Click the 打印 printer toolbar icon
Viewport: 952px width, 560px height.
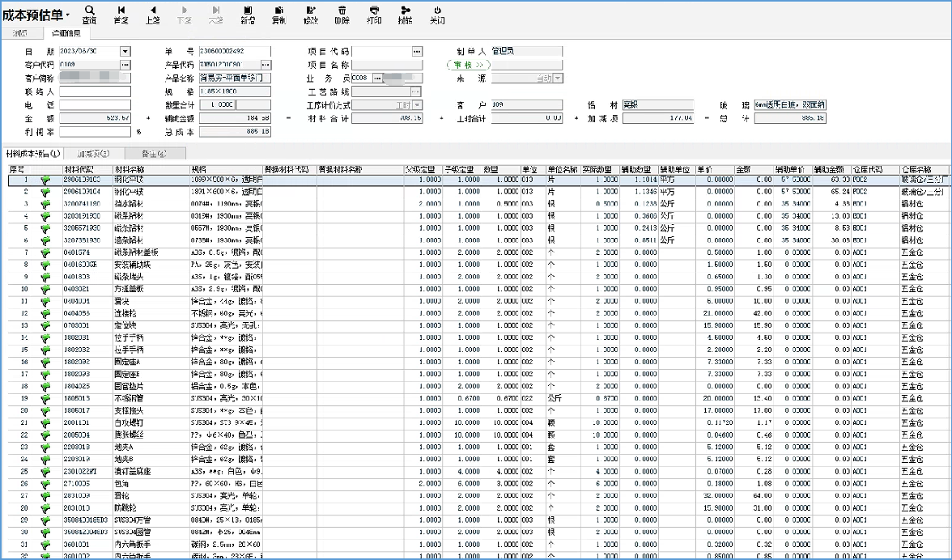tap(373, 15)
